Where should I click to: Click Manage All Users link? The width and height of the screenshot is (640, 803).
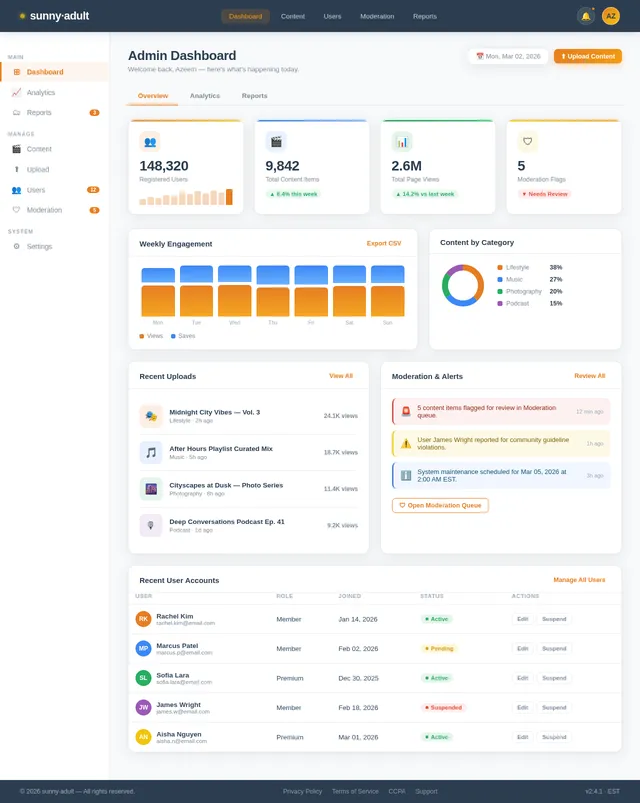(x=579, y=580)
